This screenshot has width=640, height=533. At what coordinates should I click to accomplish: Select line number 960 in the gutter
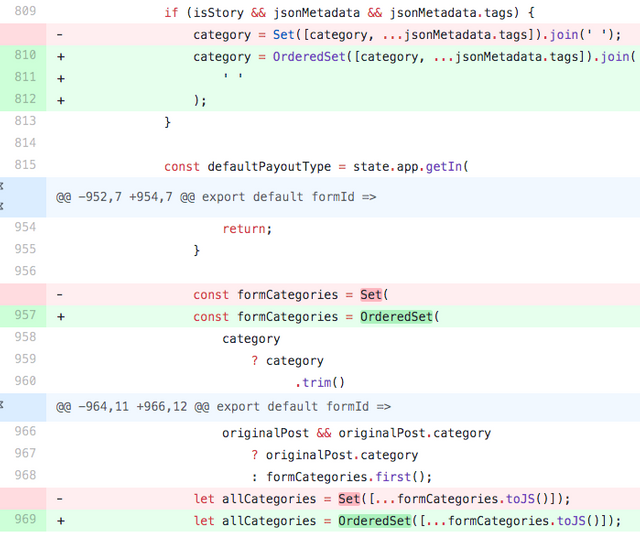pos(25,382)
